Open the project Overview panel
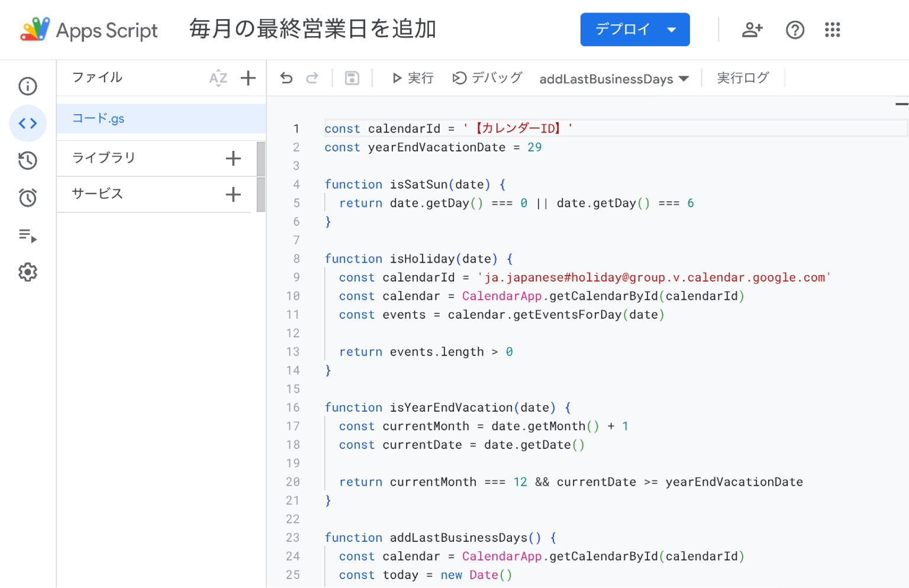 click(27, 86)
